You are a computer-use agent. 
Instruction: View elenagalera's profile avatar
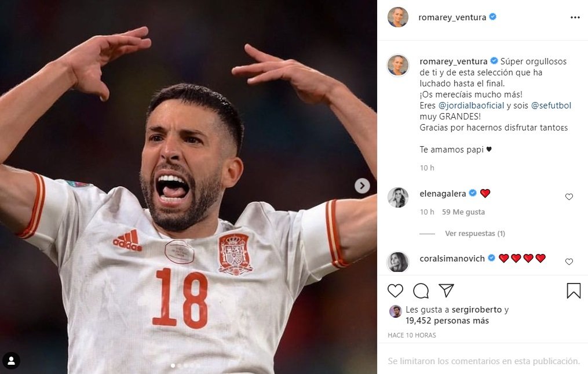tap(398, 197)
